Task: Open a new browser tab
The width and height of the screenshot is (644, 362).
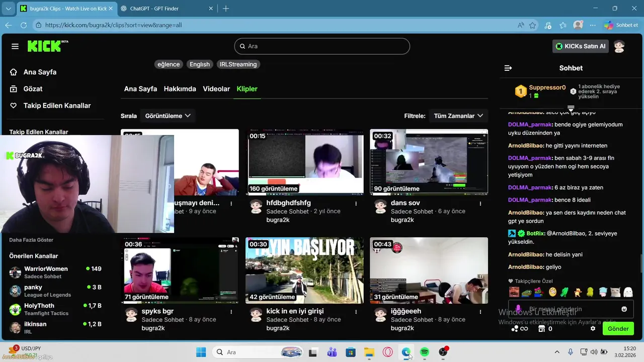Action: [x=226, y=9]
